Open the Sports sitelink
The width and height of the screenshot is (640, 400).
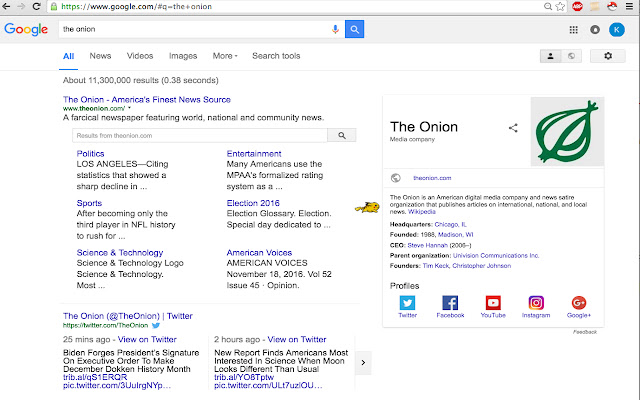pos(89,203)
